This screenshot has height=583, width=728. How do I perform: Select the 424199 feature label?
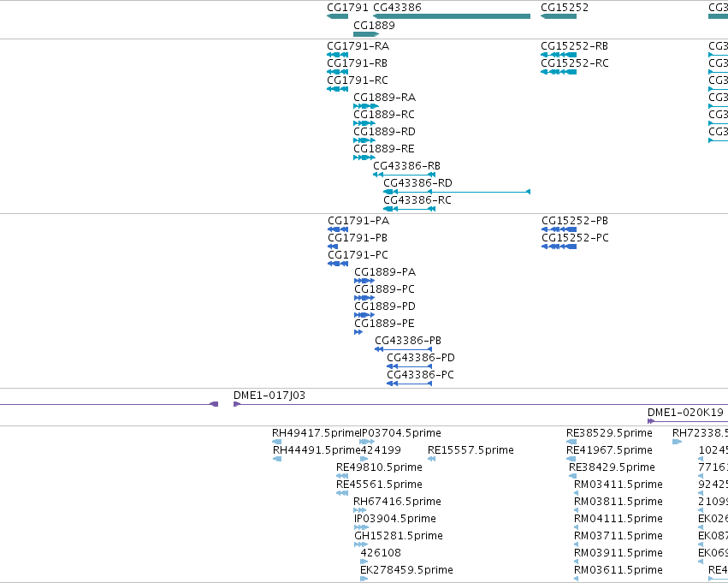(x=381, y=450)
